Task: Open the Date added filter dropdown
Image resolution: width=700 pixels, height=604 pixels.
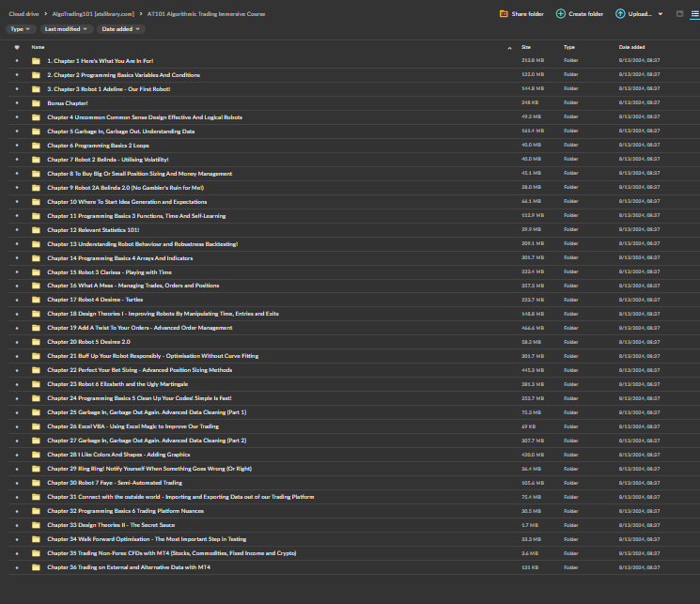Action: 121,29
